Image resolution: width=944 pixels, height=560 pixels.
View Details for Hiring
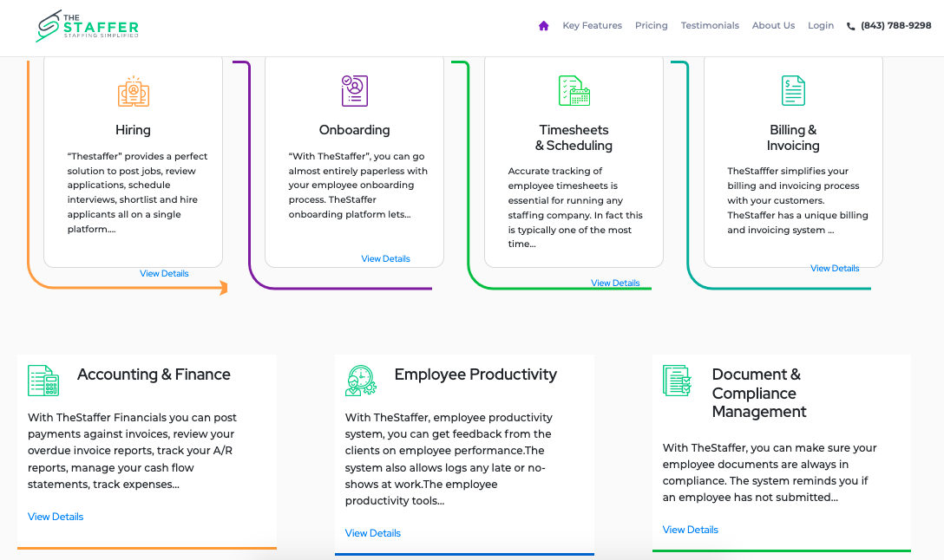(164, 273)
